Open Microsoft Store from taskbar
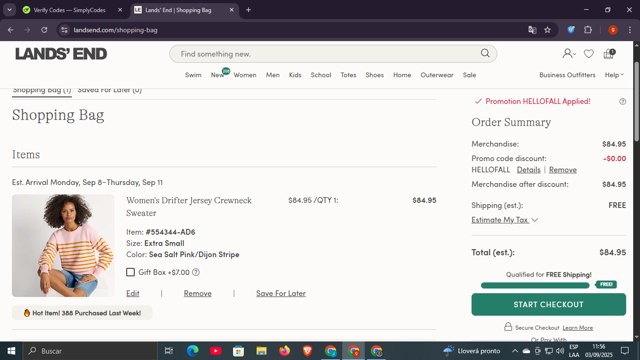The width and height of the screenshot is (640, 360). coord(238,351)
